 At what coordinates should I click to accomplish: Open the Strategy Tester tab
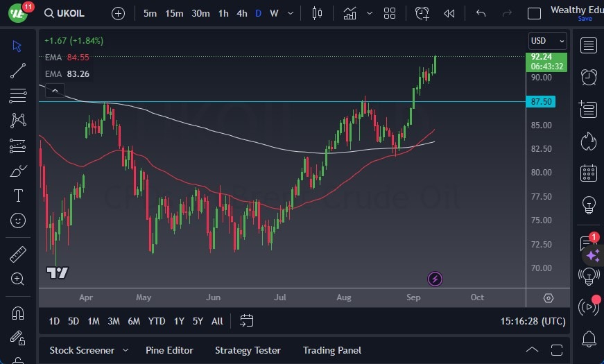click(248, 350)
